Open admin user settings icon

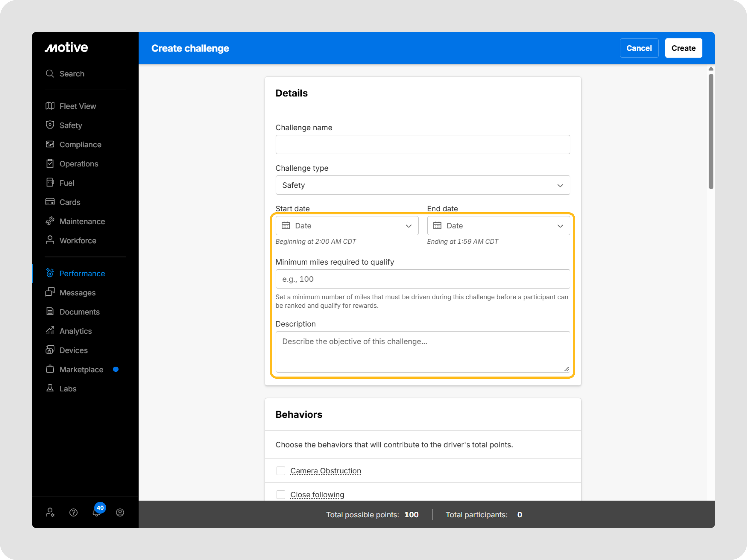pos(50,513)
